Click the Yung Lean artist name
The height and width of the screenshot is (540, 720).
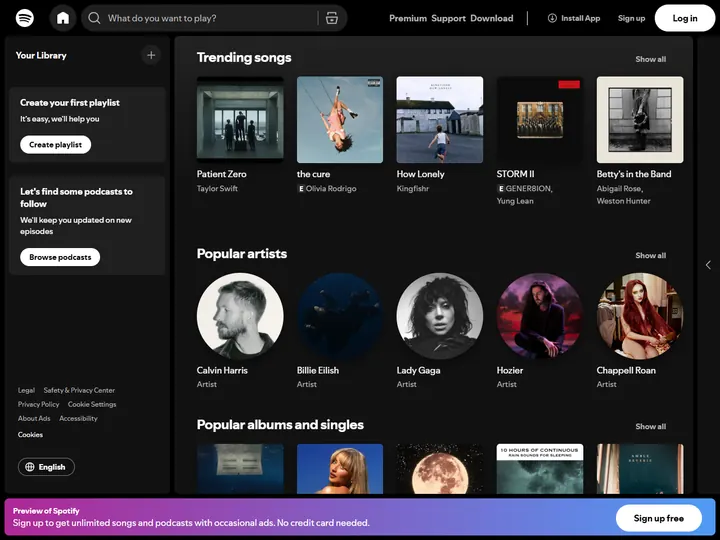515,201
